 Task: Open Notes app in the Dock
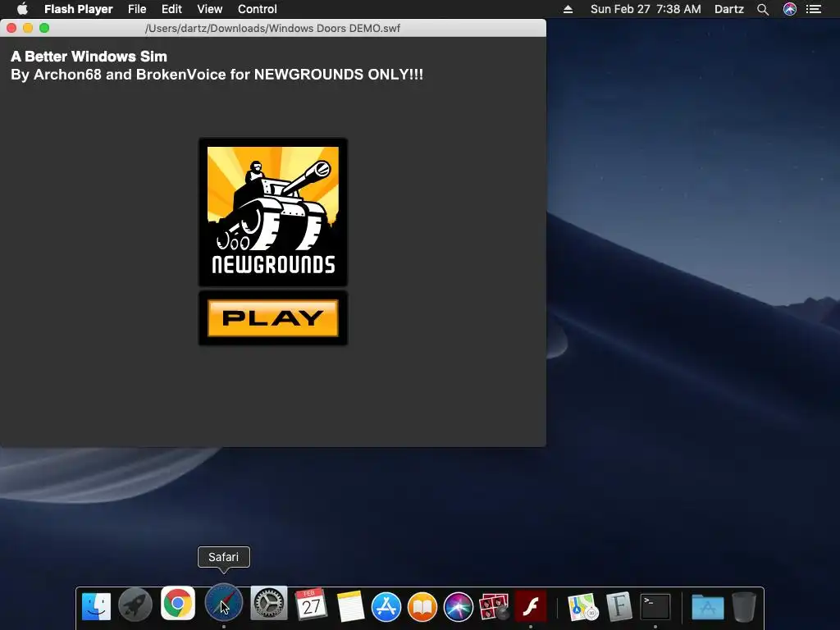(350, 606)
